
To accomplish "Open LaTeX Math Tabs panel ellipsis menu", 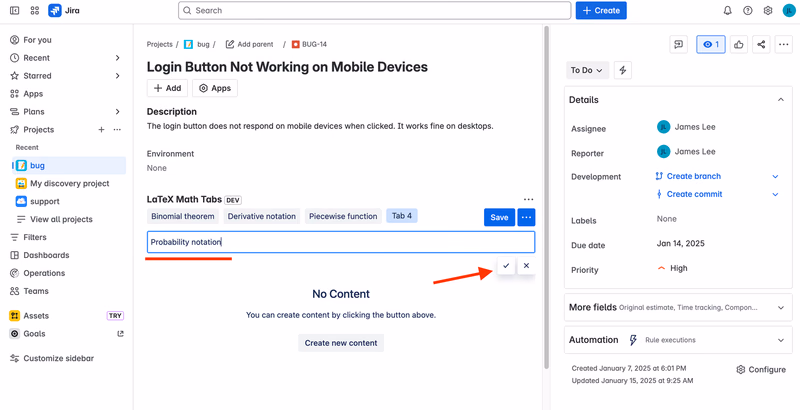I will point(529,199).
